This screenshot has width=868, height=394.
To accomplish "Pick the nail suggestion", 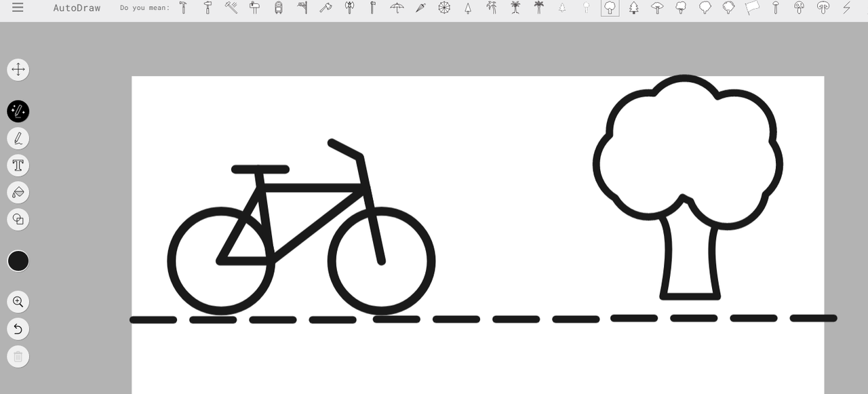I will point(776,7).
